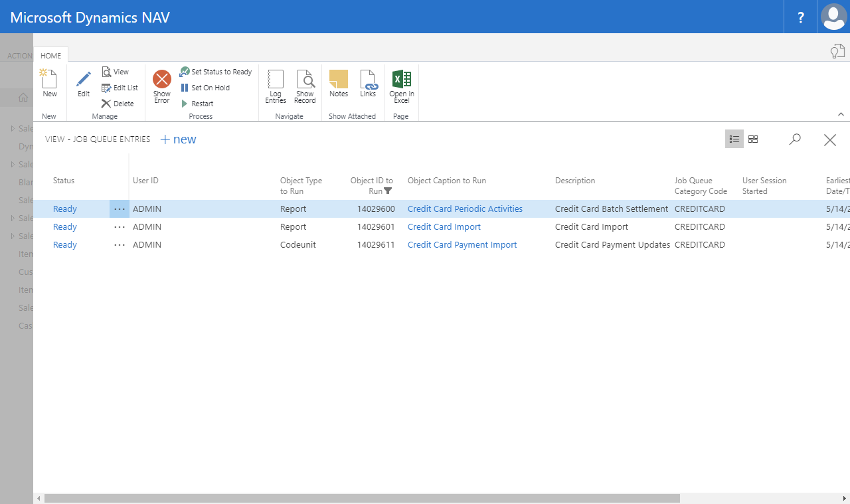Sort by User Session Started header
Image resolution: width=850 pixels, height=504 pixels.
764,186
